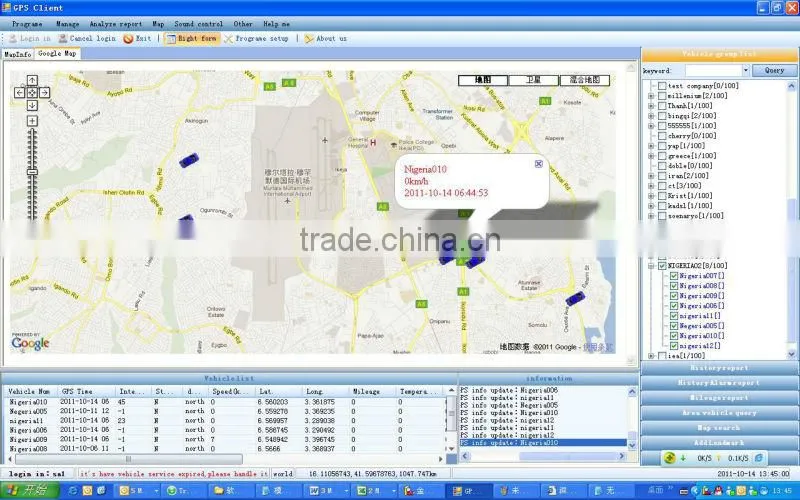Expand the millenium[2/100] tree node
The height and width of the screenshot is (500, 800).
point(651,95)
